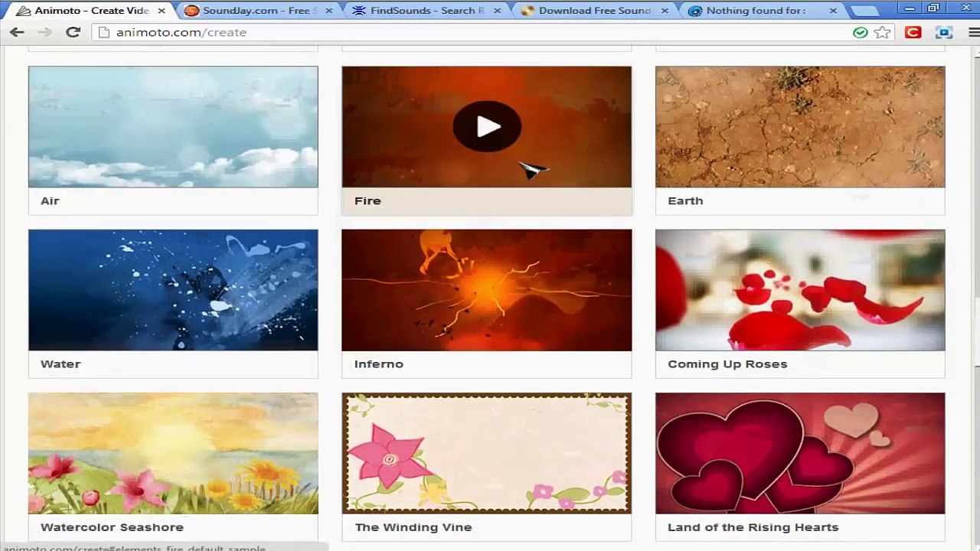Play the Fire style sample video
The width and height of the screenshot is (980, 551).
pyautogui.click(x=487, y=127)
